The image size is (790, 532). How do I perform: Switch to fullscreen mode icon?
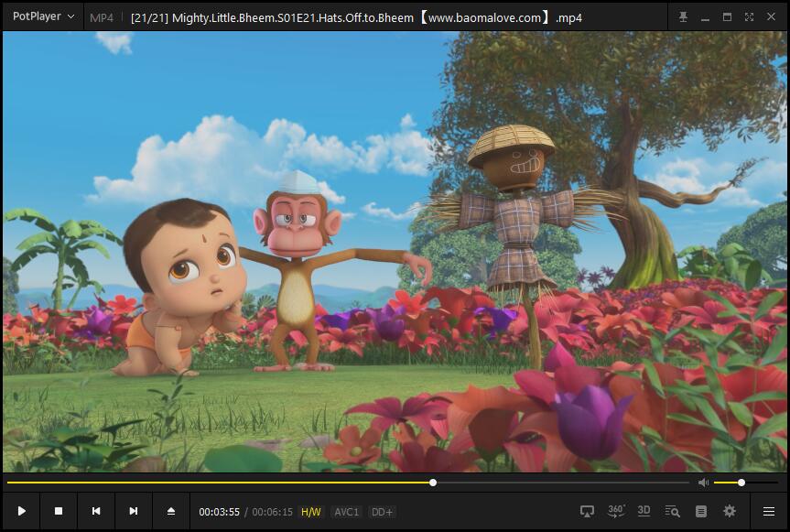749,17
